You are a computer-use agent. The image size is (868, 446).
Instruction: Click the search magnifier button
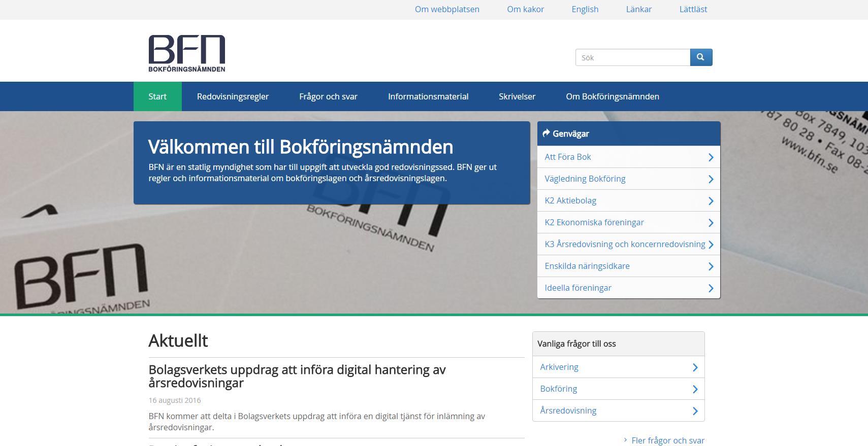coord(701,57)
